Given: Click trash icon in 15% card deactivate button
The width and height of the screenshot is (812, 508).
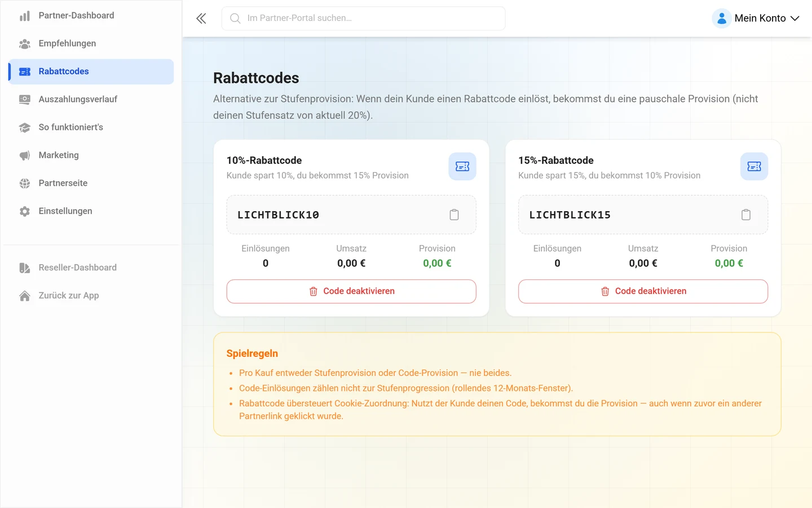Looking at the screenshot, I should [x=605, y=291].
